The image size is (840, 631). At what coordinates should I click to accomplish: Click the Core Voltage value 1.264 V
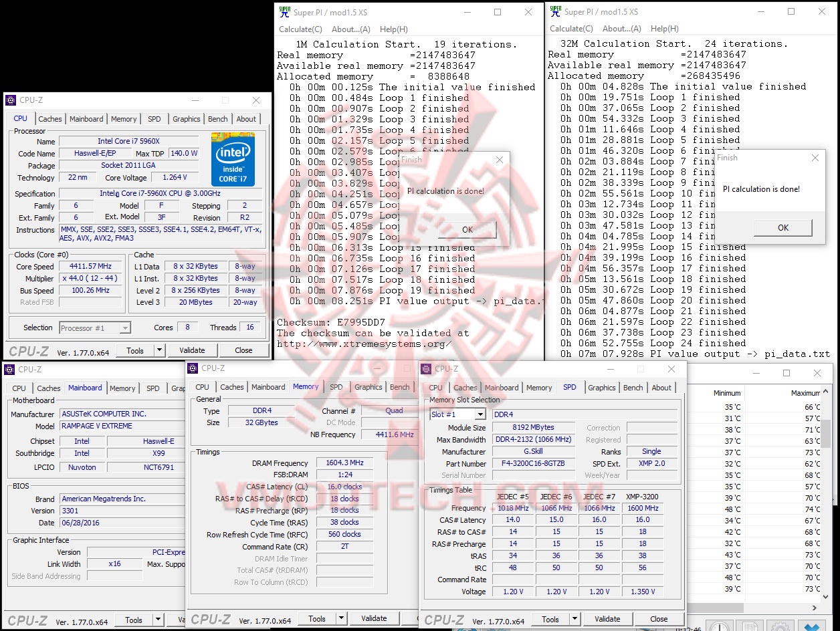[175, 177]
